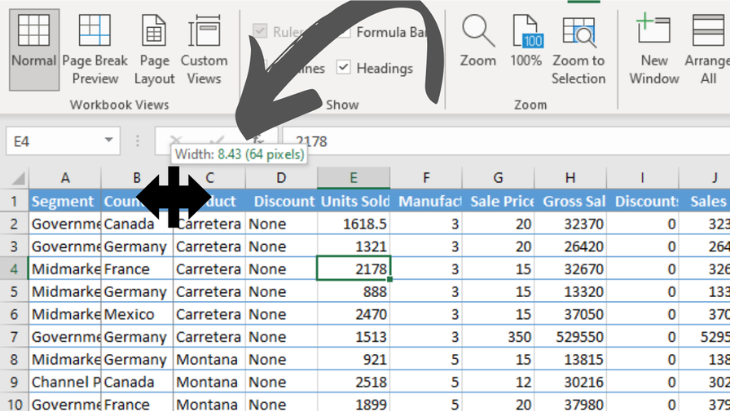730x411 pixels.
Task: Select column H header
Action: (x=570, y=178)
